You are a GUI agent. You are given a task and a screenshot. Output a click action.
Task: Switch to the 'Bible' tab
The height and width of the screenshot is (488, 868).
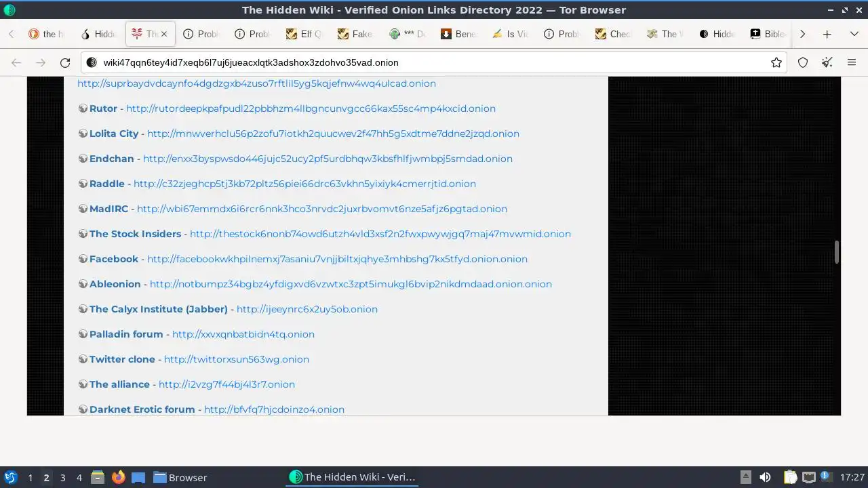768,34
